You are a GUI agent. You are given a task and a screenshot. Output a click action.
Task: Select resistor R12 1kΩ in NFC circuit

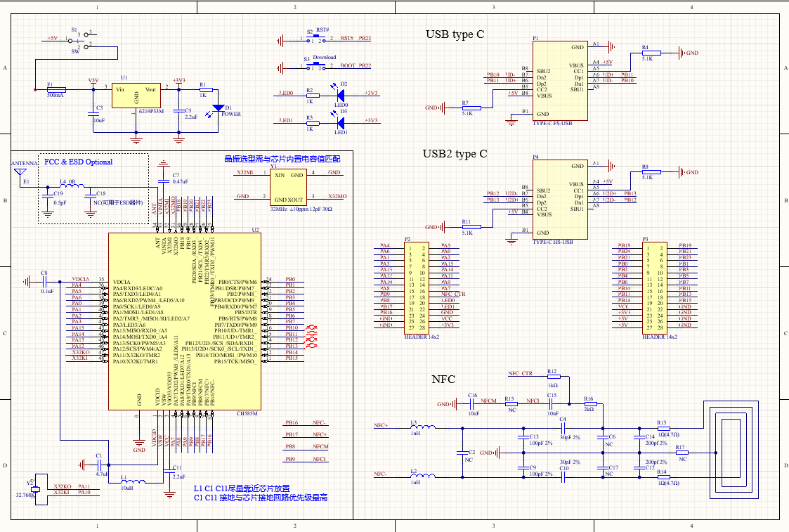pos(553,376)
